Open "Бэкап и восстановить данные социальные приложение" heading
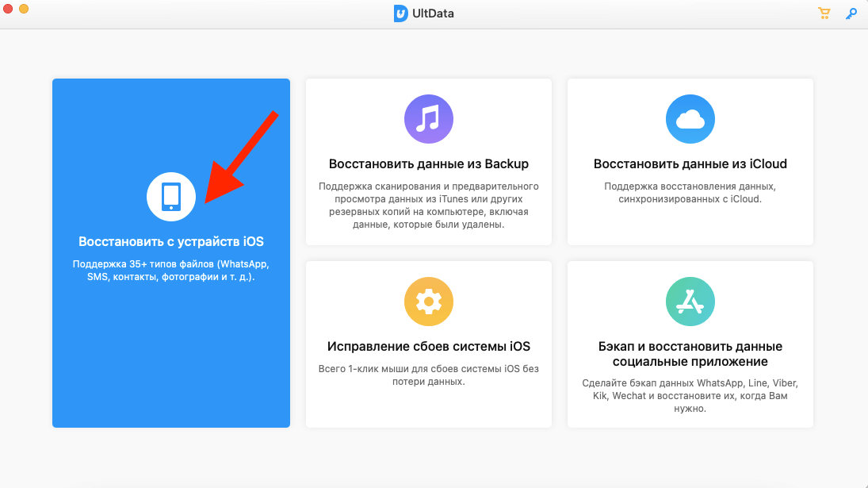The width and height of the screenshot is (868, 488). (x=690, y=354)
